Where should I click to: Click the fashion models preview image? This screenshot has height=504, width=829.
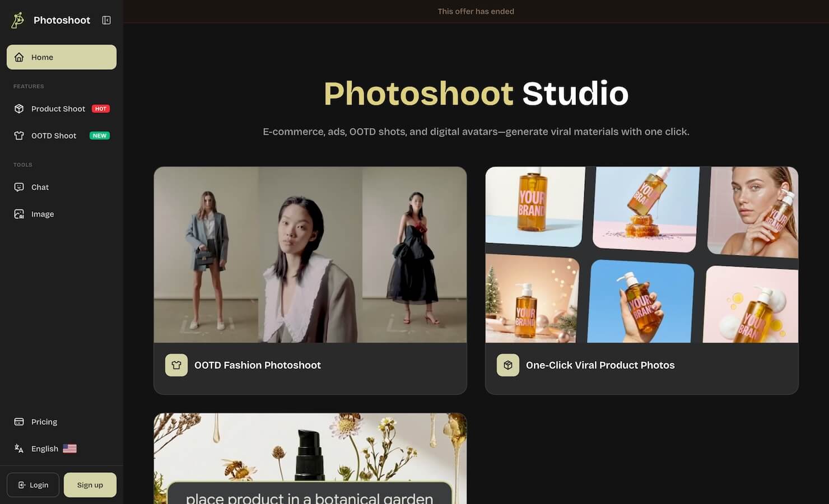click(310, 255)
